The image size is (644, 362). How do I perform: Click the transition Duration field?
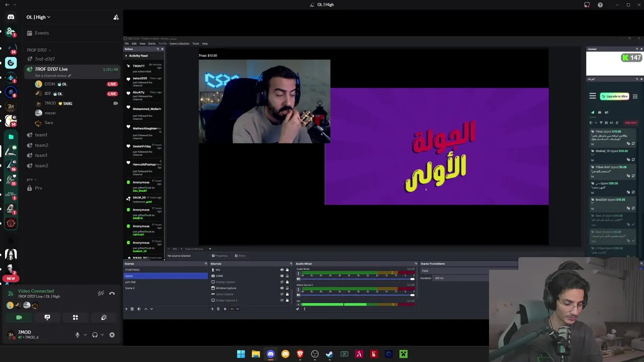tap(460, 278)
